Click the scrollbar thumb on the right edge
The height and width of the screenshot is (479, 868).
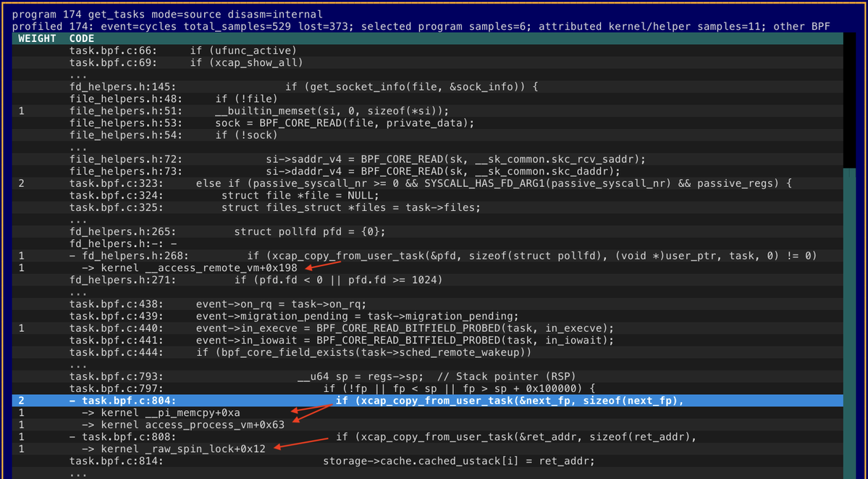coord(848,322)
